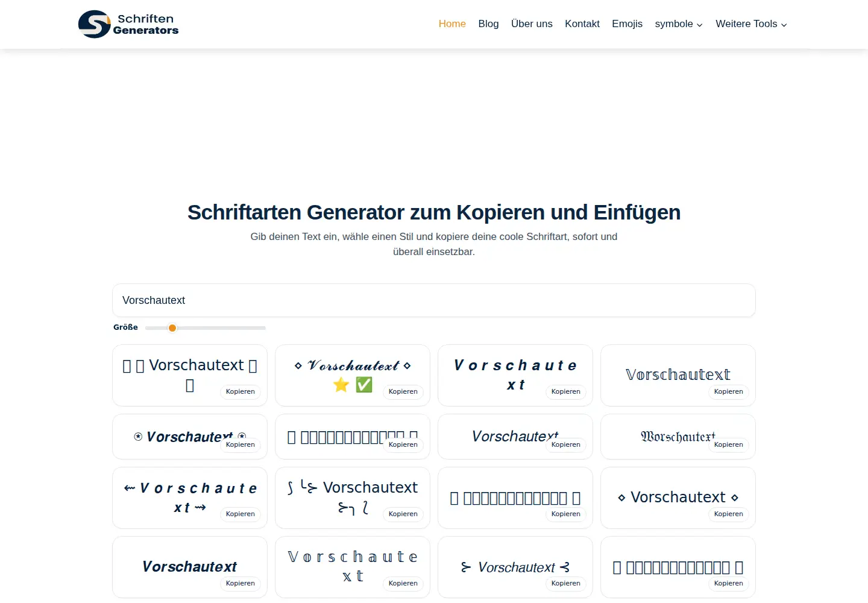Viewport: 868px width, 603px height.
Task: Copy the italic Vorschautext with curly ornaments
Action: [566, 583]
